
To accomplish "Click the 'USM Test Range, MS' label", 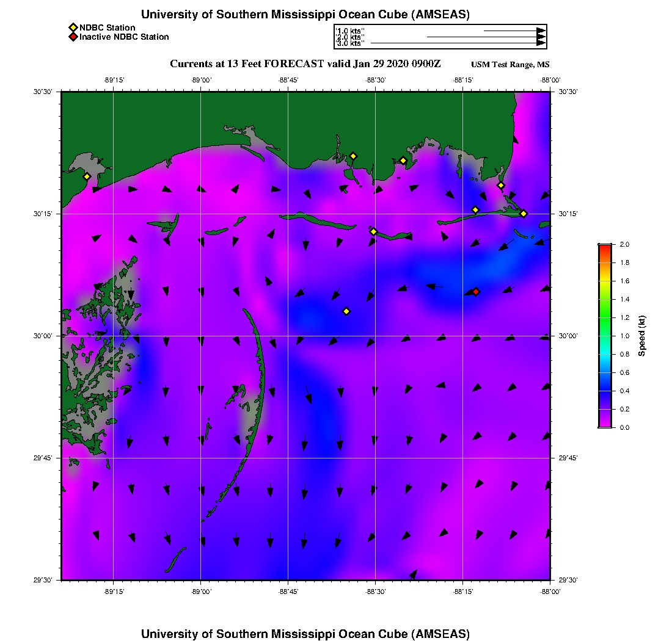I will (510, 65).
